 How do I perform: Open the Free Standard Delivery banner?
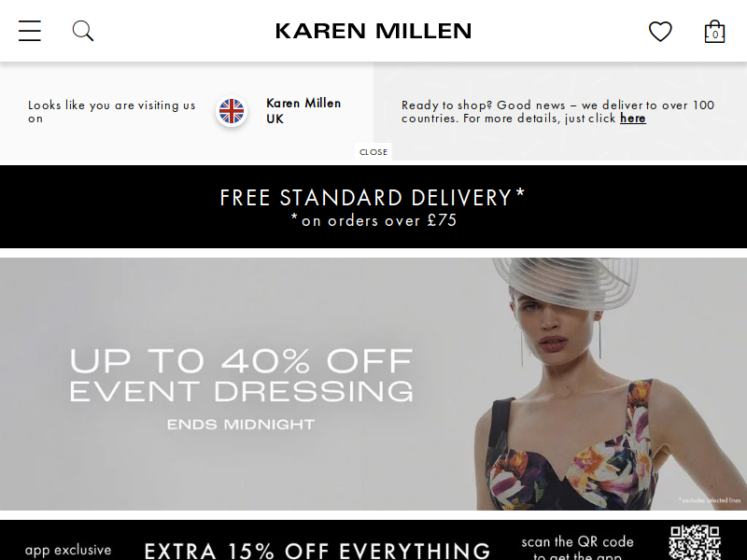(373, 206)
